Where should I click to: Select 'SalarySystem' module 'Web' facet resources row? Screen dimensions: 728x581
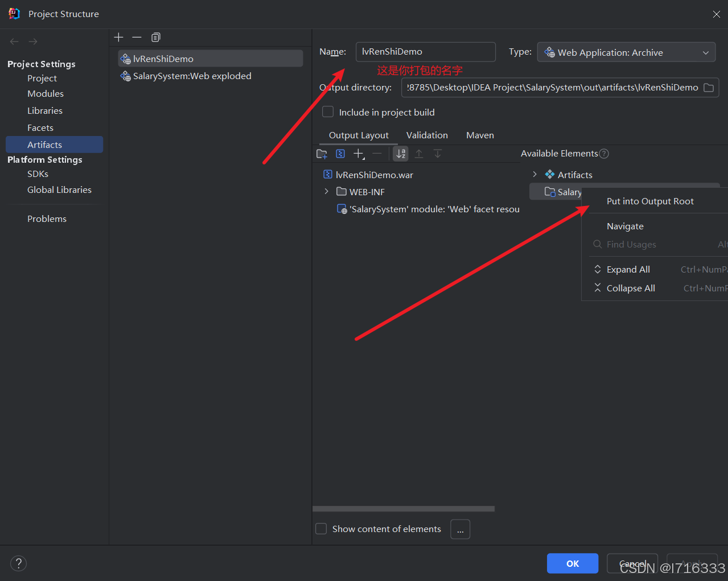(x=428, y=209)
